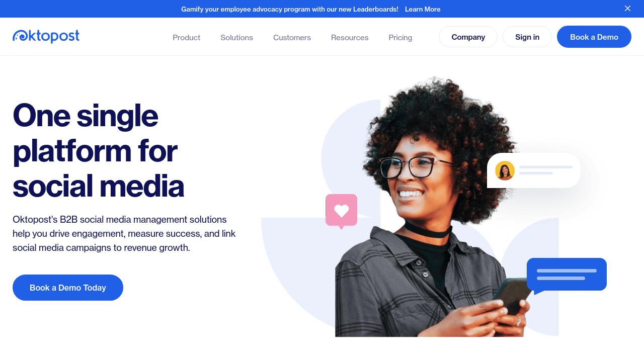Follow the Learn More banner link
644x362 pixels.
click(423, 9)
